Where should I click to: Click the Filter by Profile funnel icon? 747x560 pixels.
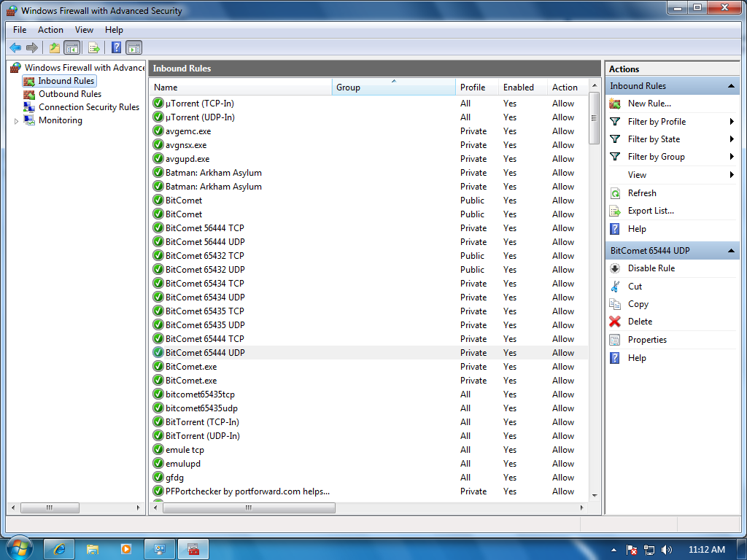pos(615,122)
